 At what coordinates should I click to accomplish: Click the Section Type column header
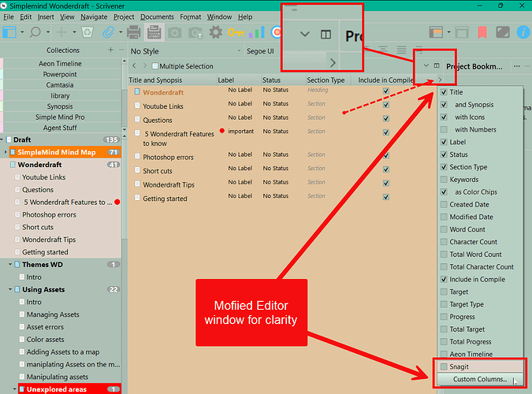pyautogui.click(x=326, y=80)
